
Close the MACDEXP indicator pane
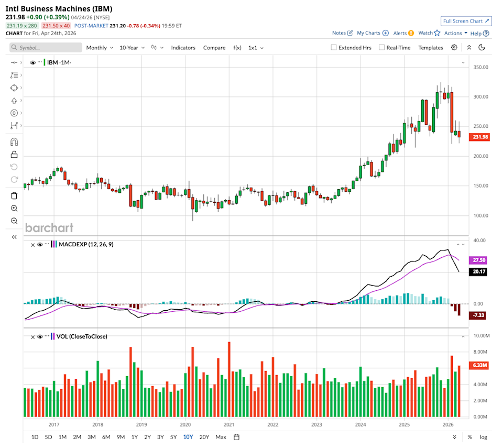point(32,244)
